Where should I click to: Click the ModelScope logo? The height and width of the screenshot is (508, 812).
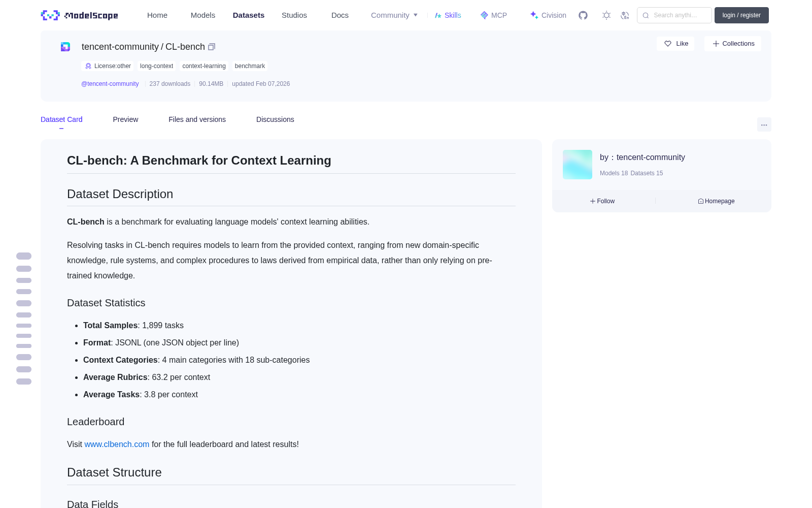tap(80, 15)
